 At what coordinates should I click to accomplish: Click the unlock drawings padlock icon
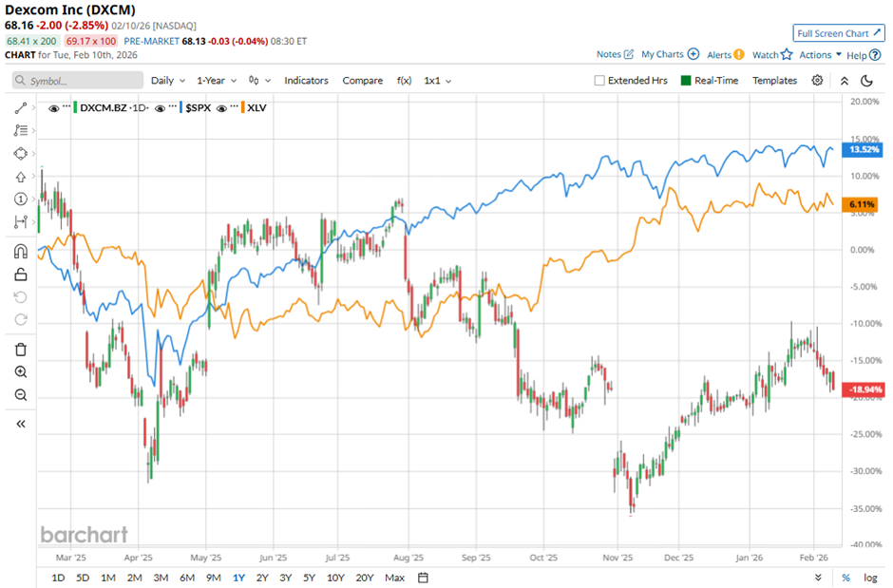click(x=21, y=275)
